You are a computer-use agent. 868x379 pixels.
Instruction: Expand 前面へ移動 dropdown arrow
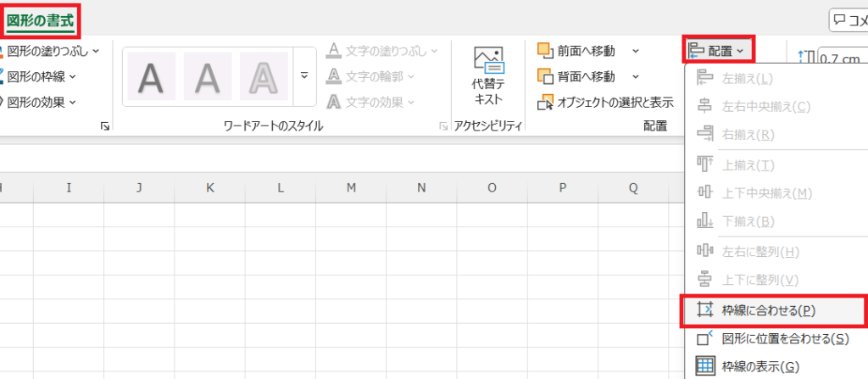(x=636, y=51)
